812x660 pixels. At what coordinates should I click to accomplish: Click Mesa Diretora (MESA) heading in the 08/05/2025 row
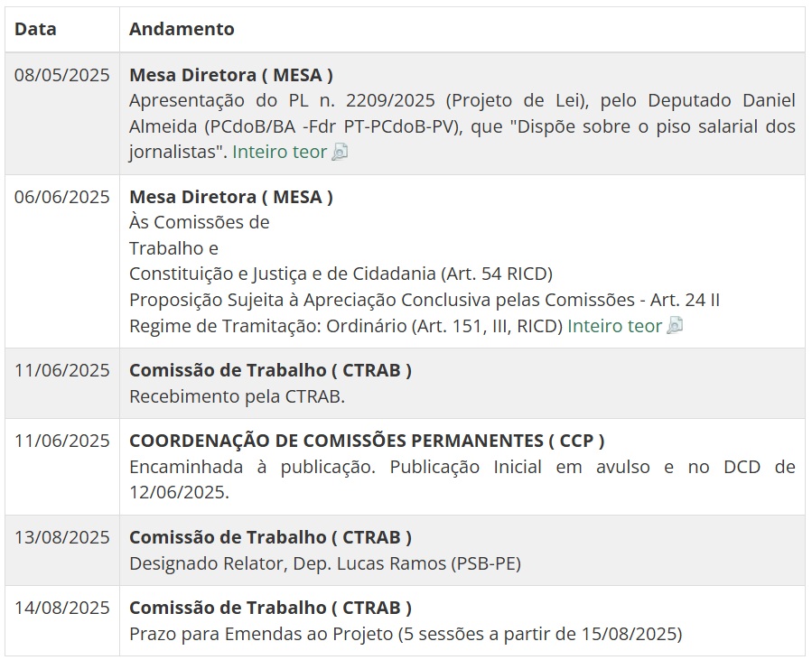[x=230, y=75]
